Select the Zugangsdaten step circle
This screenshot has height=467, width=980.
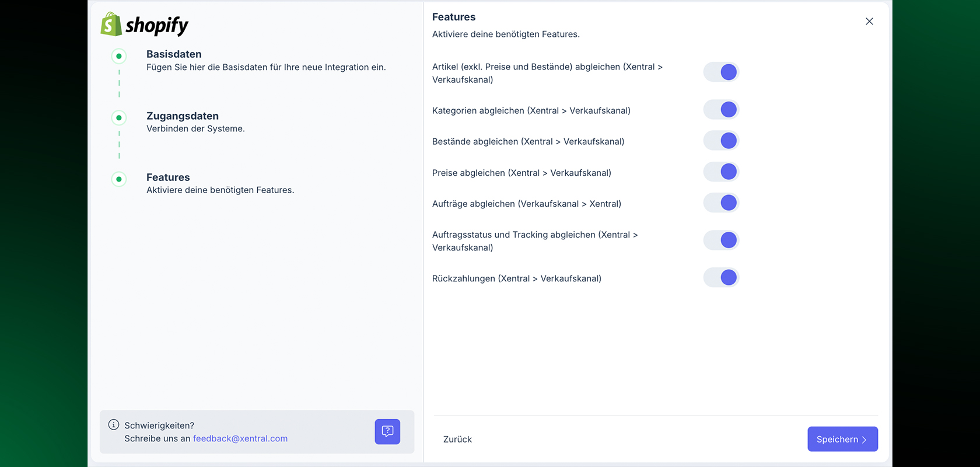119,118
